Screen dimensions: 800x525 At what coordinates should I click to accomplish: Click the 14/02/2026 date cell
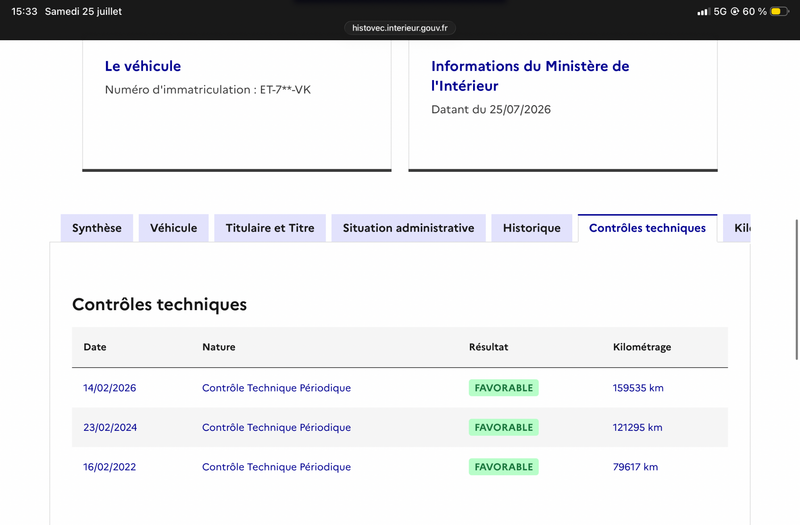point(110,388)
